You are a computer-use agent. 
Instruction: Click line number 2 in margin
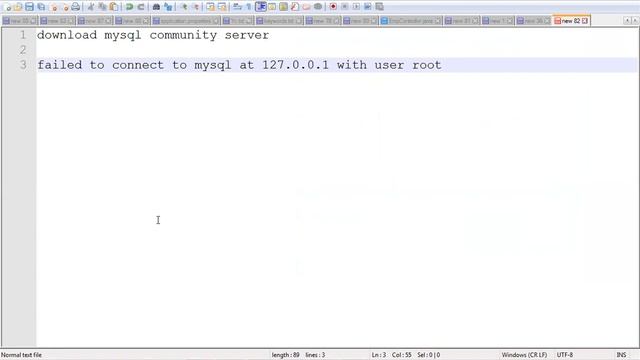(23, 50)
